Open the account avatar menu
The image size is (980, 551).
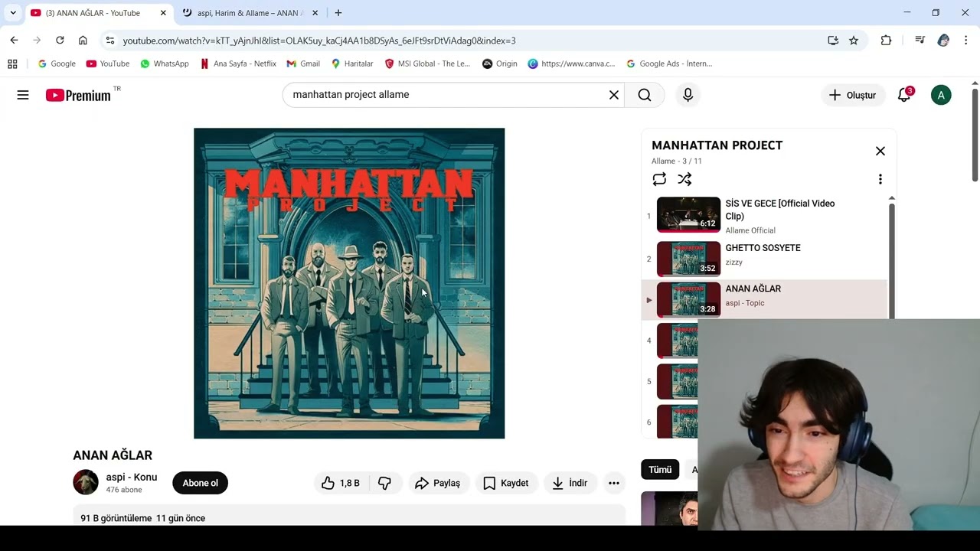941,95
